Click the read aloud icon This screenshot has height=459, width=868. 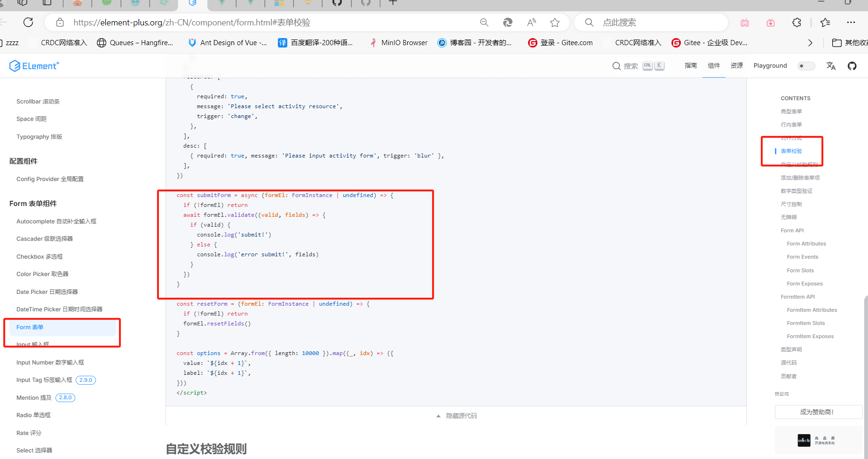click(x=531, y=23)
